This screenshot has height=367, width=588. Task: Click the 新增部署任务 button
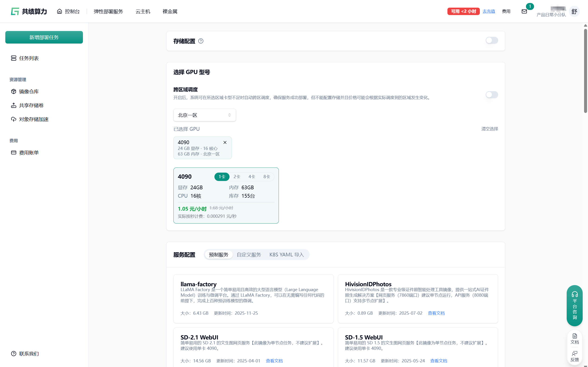tap(44, 37)
